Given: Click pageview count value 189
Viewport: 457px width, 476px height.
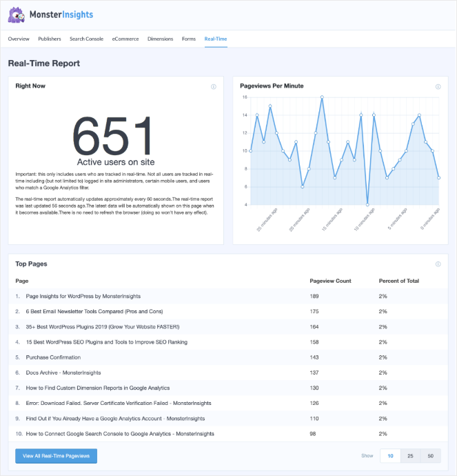Looking at the screenshot, I should 314,296.
